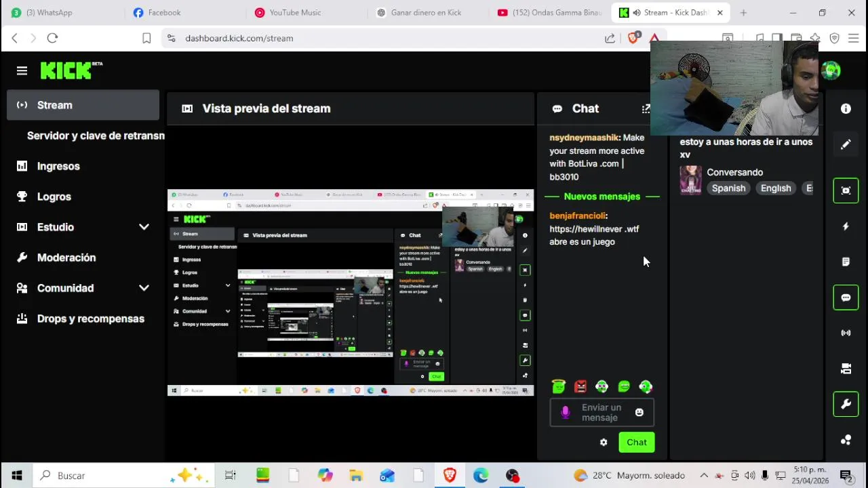
Task: Expand the Estudio section chevron
Action: 144,227
